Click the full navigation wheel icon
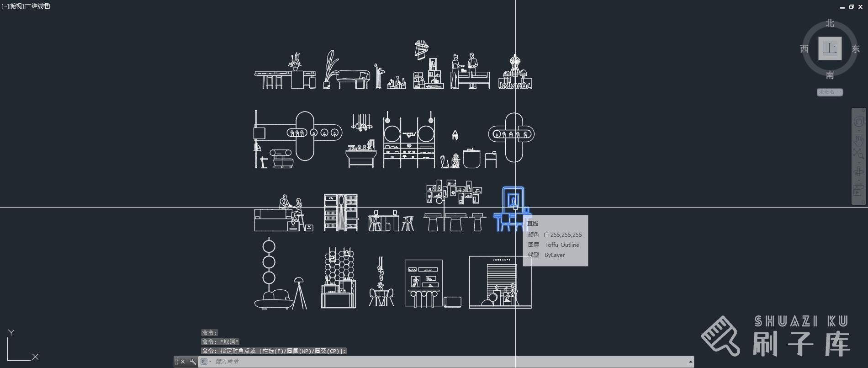 pyautogui.click(x=858, y=122)
